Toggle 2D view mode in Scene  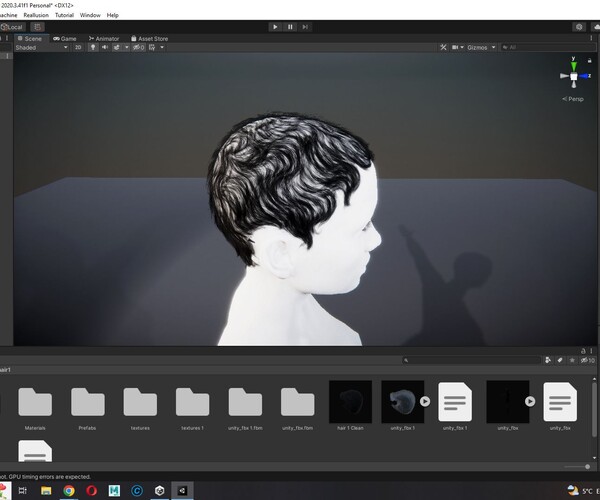pyautogui.click(x=78, y=47)
